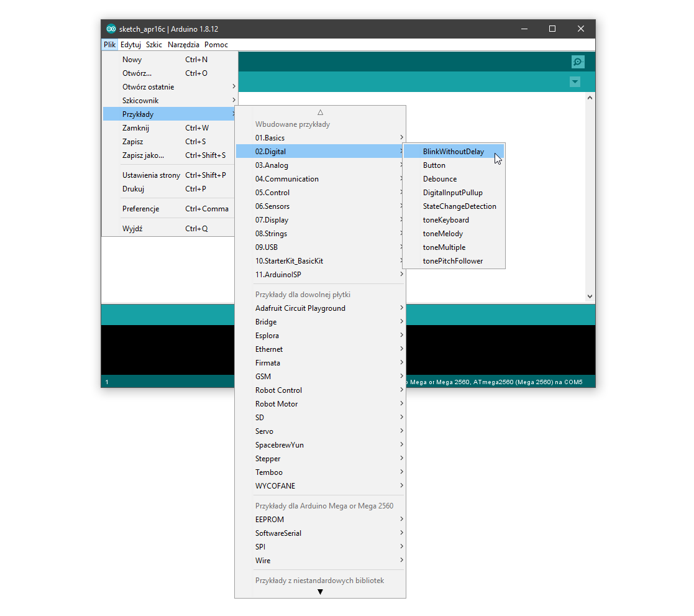Screen dimensions: 694x616
Task: Click the downward scroll triangle in examples menu
Action: [x=320, y=592]
